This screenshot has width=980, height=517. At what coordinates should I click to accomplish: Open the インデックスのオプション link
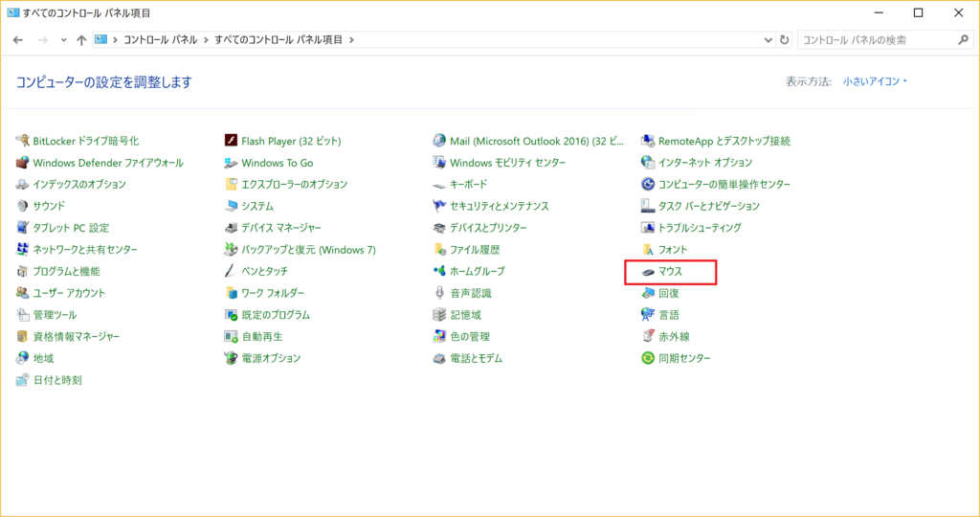(79, 185)
